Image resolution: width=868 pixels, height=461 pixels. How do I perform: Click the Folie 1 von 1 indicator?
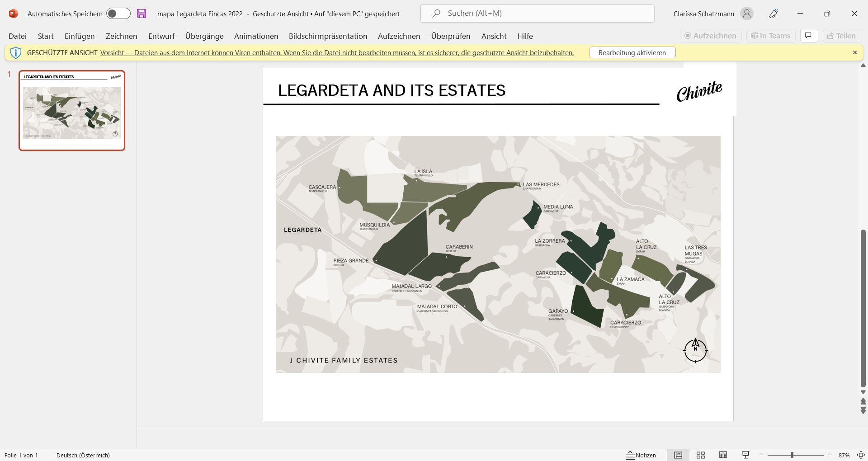pos(21,455)
